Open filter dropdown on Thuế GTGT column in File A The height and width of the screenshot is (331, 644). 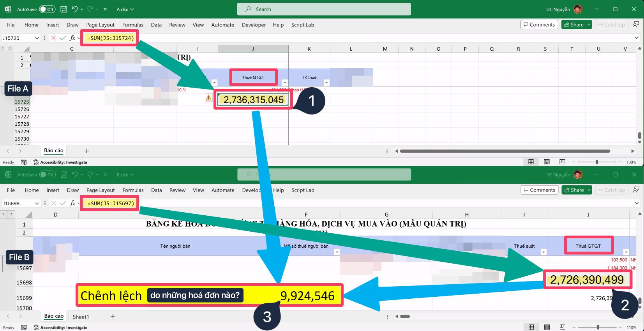coord(285,83)
